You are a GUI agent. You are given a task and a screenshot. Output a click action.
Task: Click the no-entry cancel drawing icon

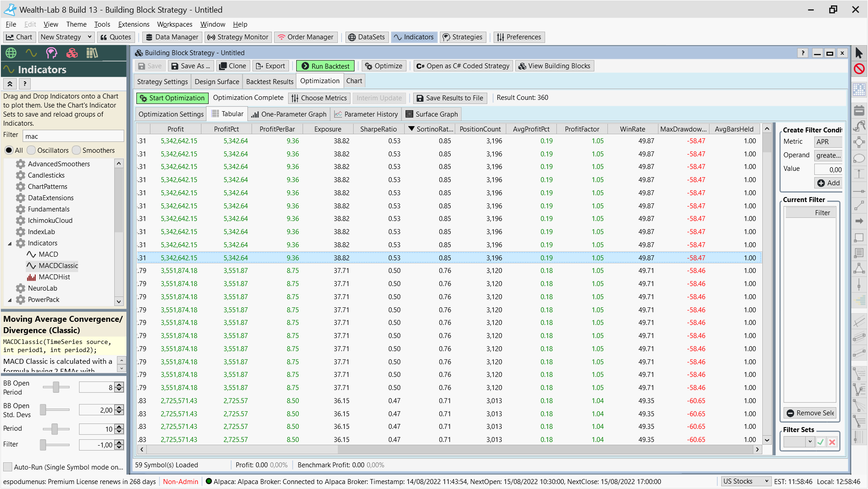tap(859, 69)
